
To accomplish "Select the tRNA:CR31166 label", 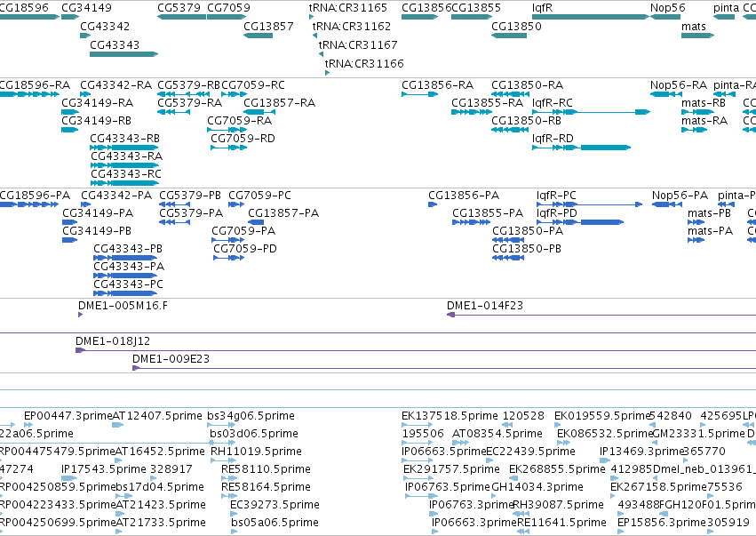I will tap(364, 64).
